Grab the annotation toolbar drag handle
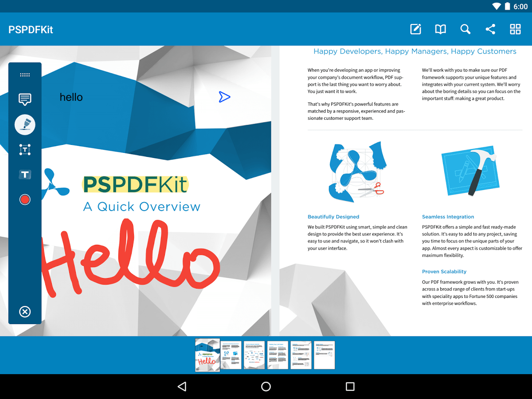 [25, 75]
